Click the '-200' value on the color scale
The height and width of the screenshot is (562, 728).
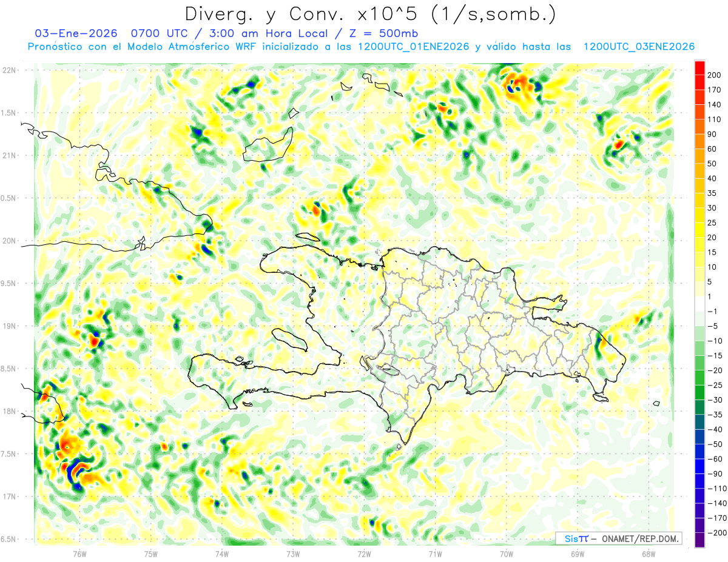pos(718,532)
